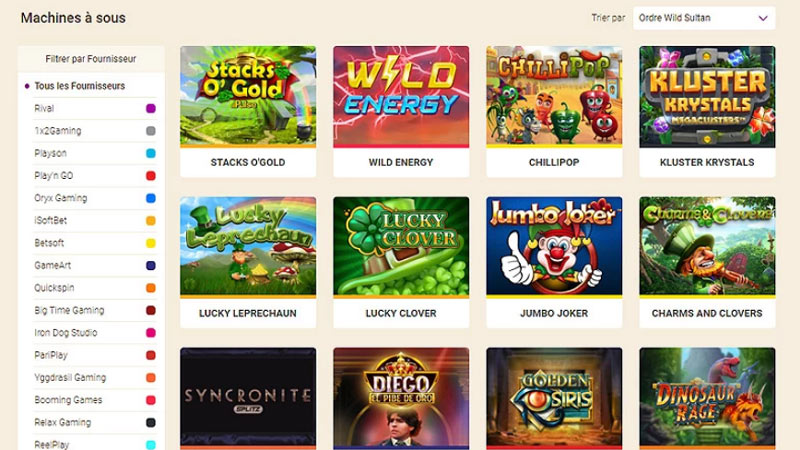This screenshot has height=450, width=800.
Task: Open the Chillipop game artwork
Action: click(554, 95)
